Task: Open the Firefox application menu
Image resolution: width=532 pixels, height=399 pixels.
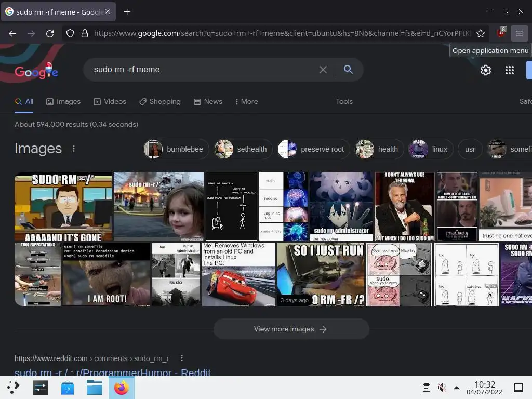Action: pyautogui.click(x=519, y=33)
